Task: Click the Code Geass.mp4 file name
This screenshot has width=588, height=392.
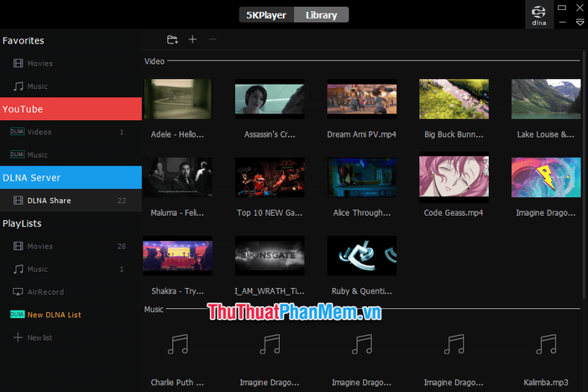Action: [x=454, y=213]
